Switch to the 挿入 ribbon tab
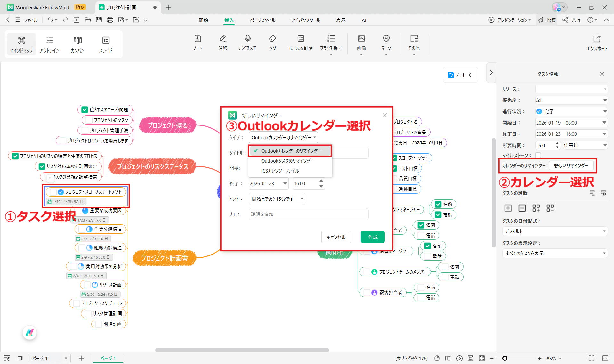614x364 pixels. point(229,20)
